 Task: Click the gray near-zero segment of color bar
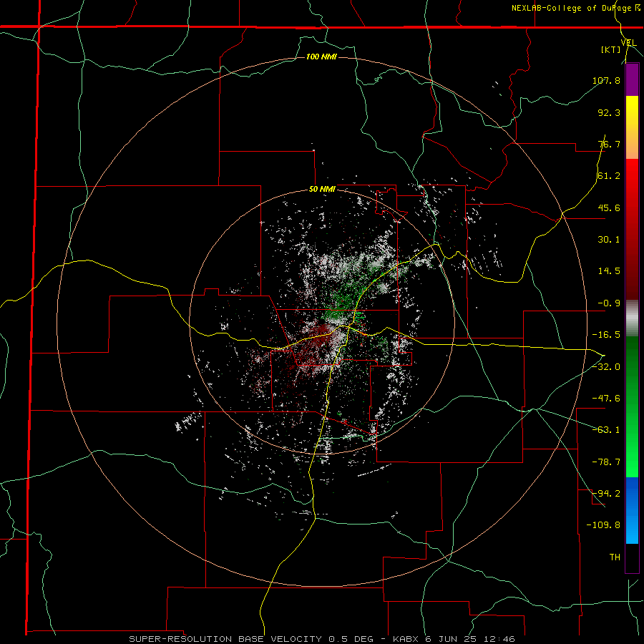(x=632, y=318)
